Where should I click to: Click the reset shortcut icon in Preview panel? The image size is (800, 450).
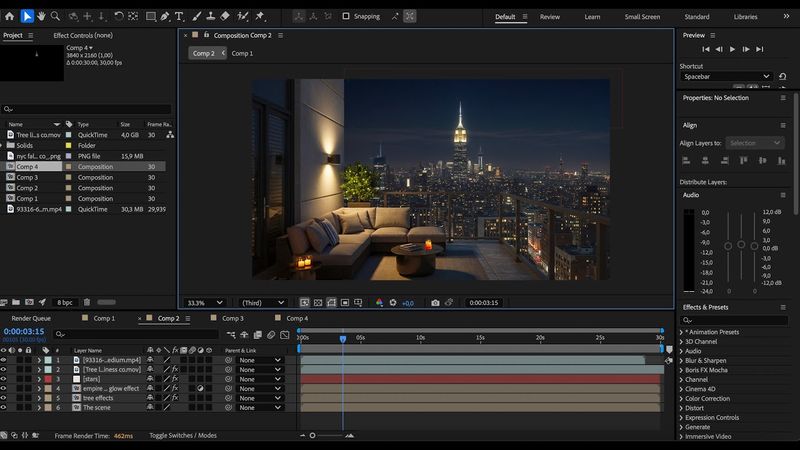[x=783, y=77]
